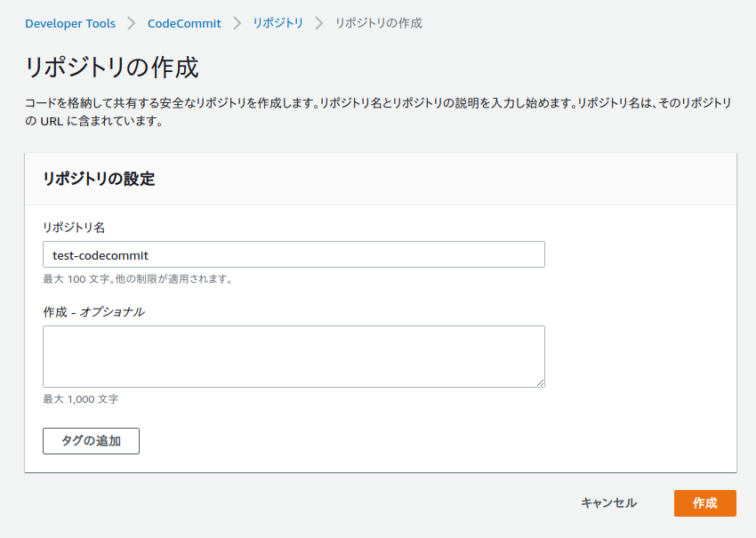
Task: Click the リポジトリの作成 page title
Action: [x=112, y=67]
